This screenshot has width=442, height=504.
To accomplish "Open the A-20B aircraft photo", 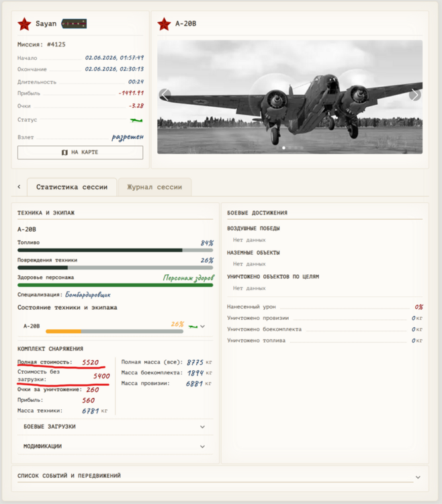I will click(290, 97).
